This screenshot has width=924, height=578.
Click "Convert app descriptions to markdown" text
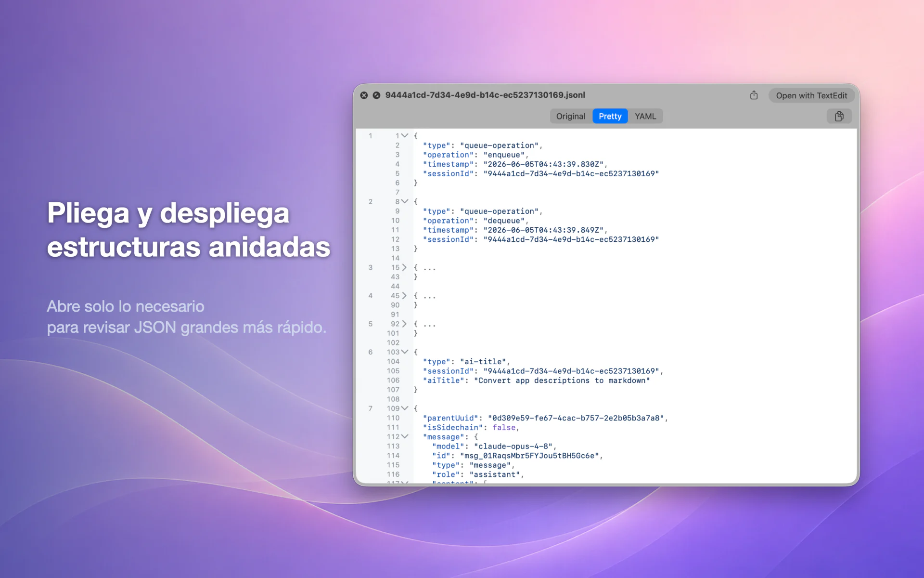562,381
